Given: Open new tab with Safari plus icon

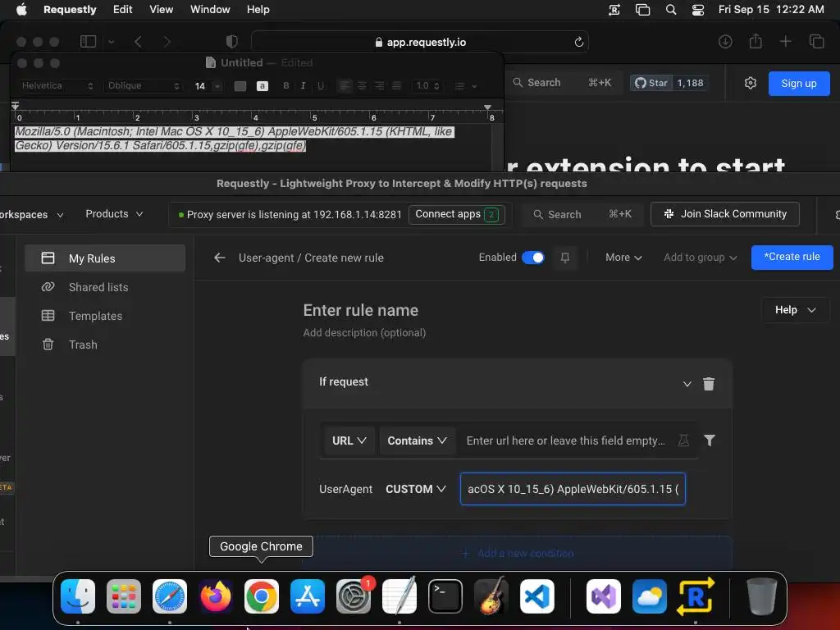Looking at the screenshot, I should coord(785,41).
